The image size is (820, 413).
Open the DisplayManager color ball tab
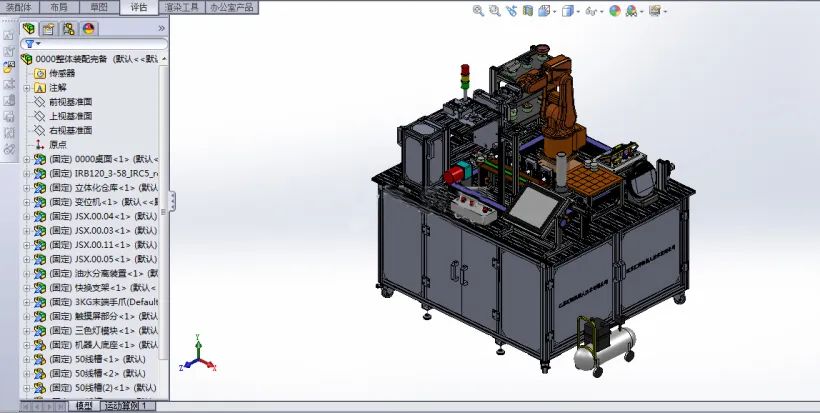88,29
